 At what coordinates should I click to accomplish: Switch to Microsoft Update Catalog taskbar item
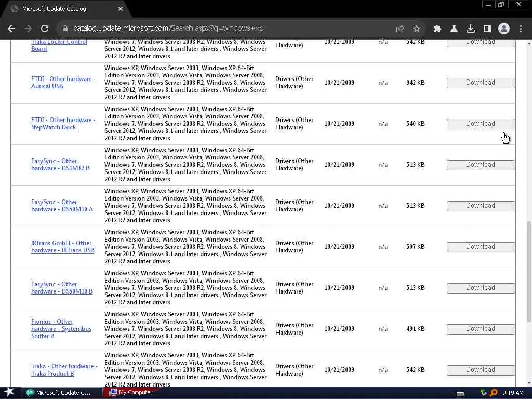coord(61,393)
